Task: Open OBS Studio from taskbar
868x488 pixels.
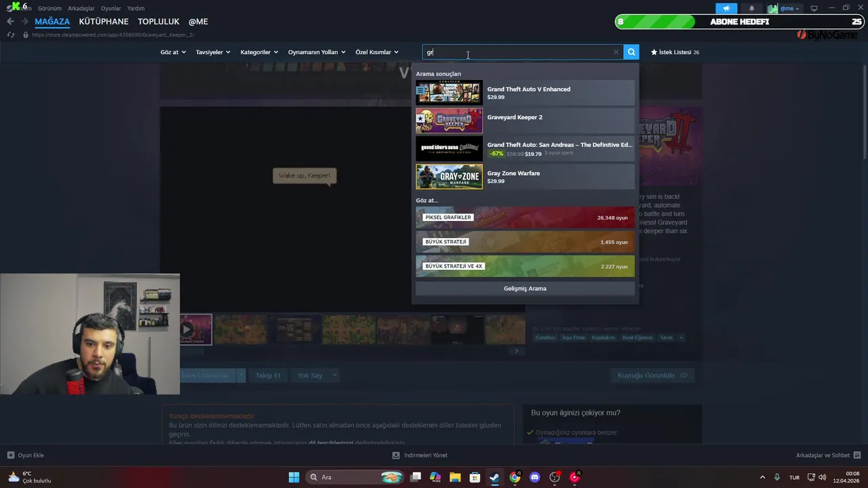Action: pos(555,477)
